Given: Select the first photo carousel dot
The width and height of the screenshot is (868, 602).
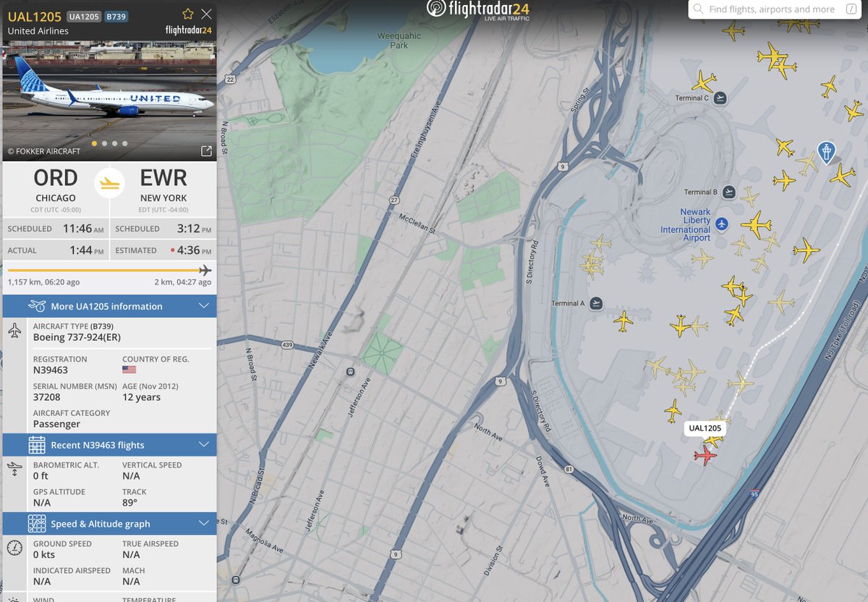Looking at the screenshot, I should coord(95,143).
